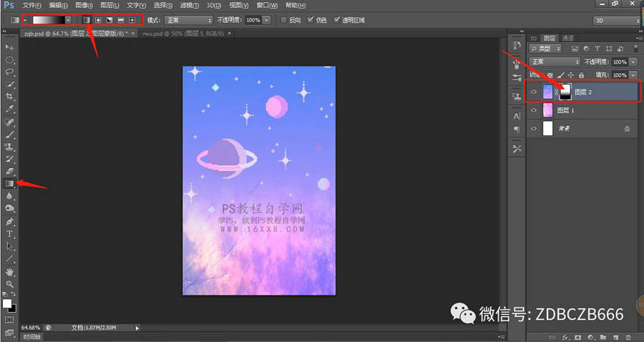Open the 类型 layer filter dropdown

545,49
